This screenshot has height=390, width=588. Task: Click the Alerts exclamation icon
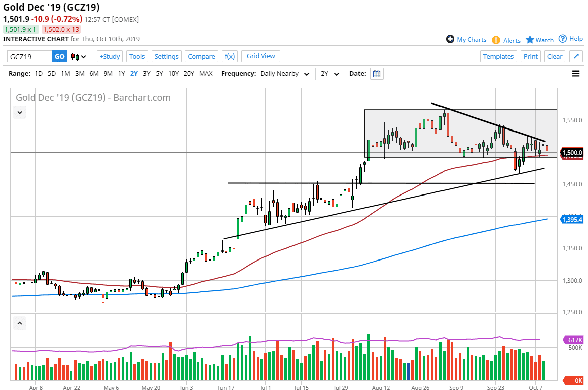coord(496,40)
